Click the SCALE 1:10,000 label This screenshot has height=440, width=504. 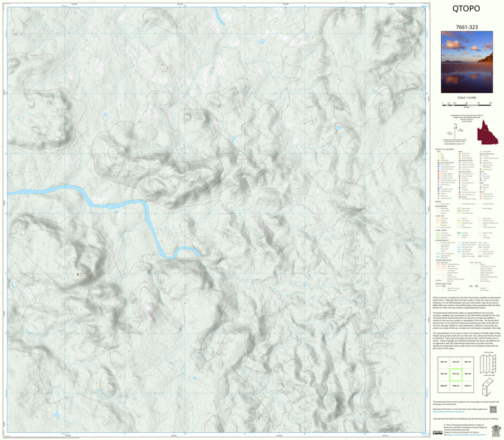tap(467, 98)
